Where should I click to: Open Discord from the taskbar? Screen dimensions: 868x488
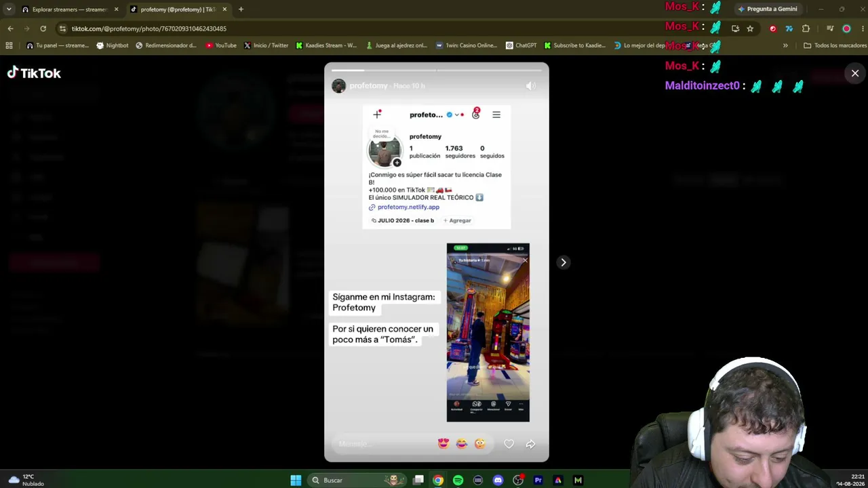(498, 481)
